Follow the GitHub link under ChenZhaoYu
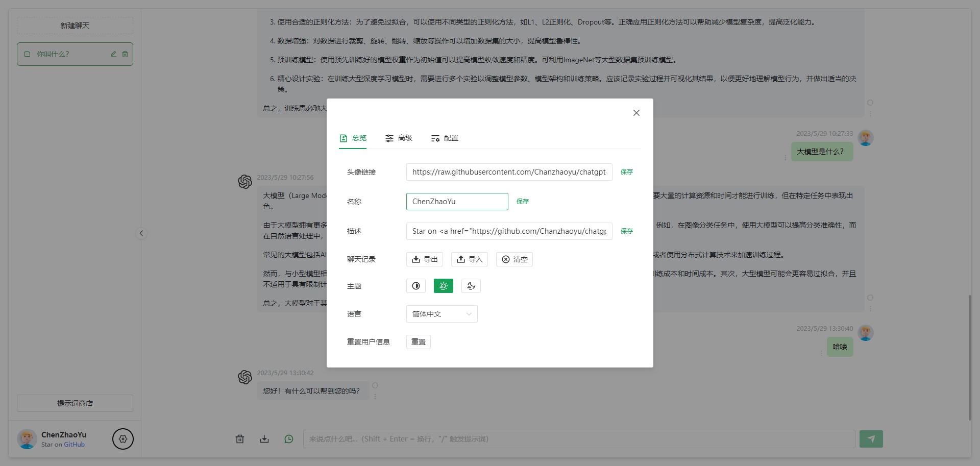Image resolution: width=980 pixels, height=466 pixels. 74,445
